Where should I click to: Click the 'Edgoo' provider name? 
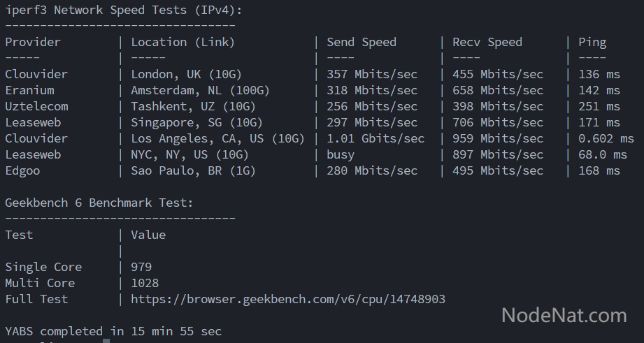pos(22,170)
